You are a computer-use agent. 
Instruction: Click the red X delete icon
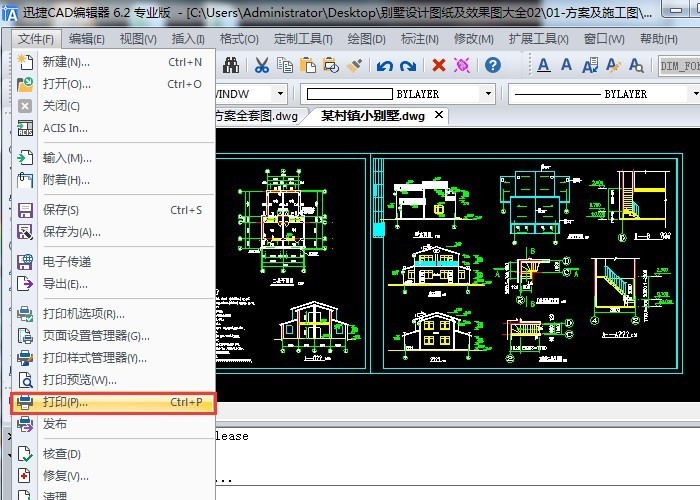point(438,66)
